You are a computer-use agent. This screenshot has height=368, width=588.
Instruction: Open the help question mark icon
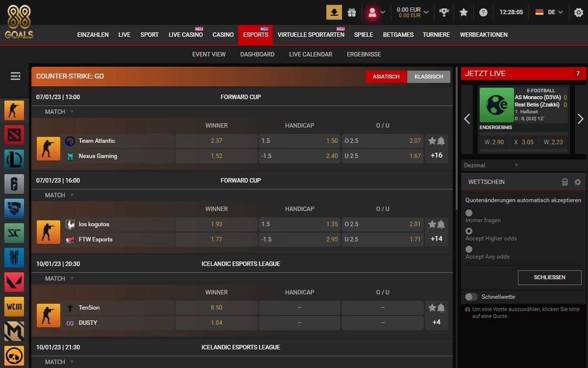pos(483,12)
